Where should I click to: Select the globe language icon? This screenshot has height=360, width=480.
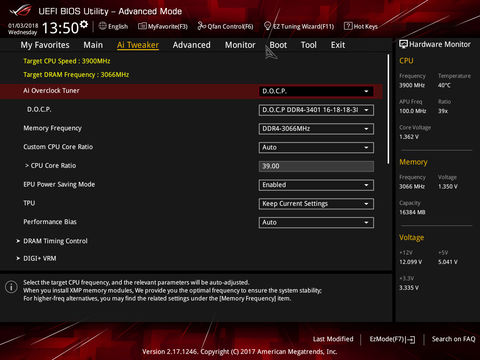pos(102,26)
